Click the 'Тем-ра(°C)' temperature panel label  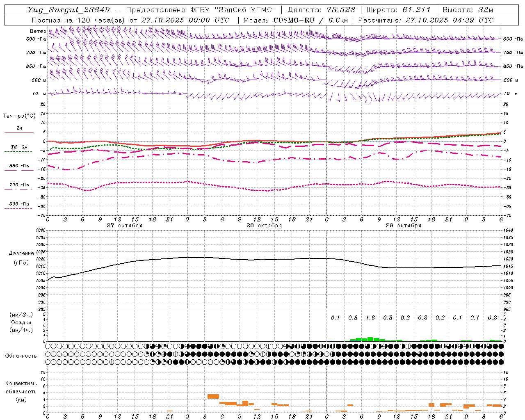[19, 116]
